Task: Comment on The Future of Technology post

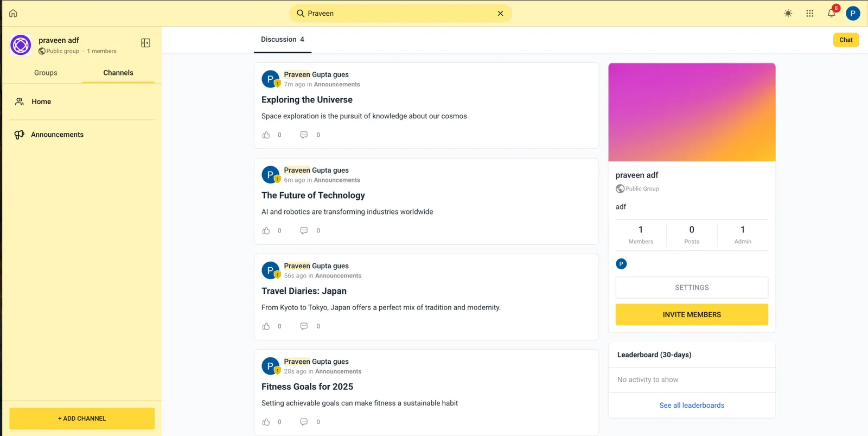Action: point(304,231)
